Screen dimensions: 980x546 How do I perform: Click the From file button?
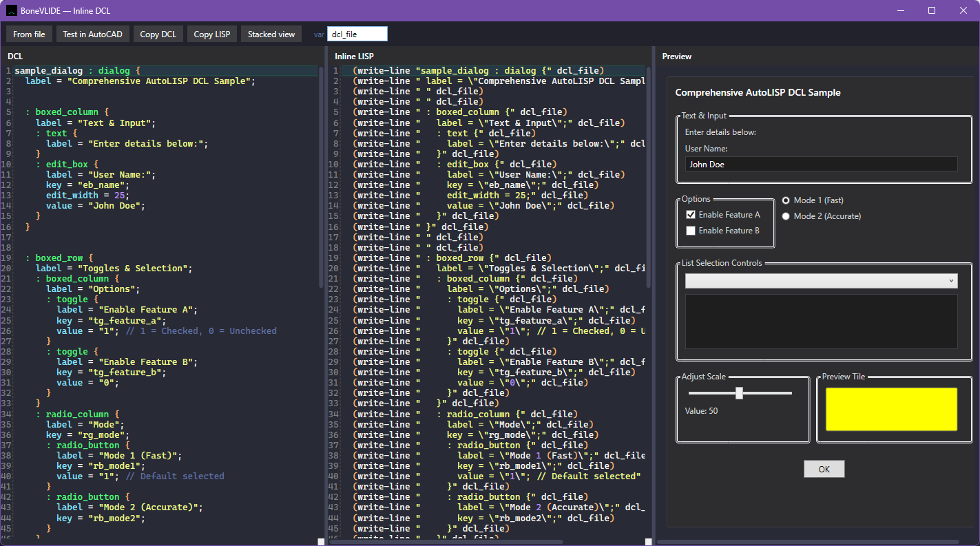[29, 34]
